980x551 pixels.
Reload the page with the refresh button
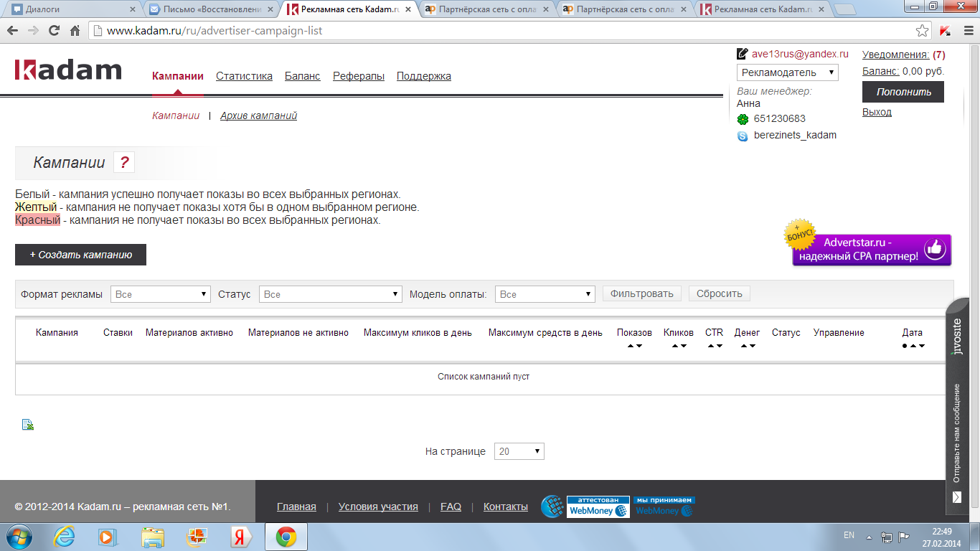click(54, 31)
